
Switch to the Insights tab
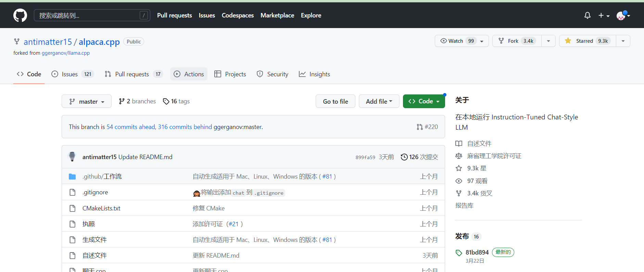[314, 74]
